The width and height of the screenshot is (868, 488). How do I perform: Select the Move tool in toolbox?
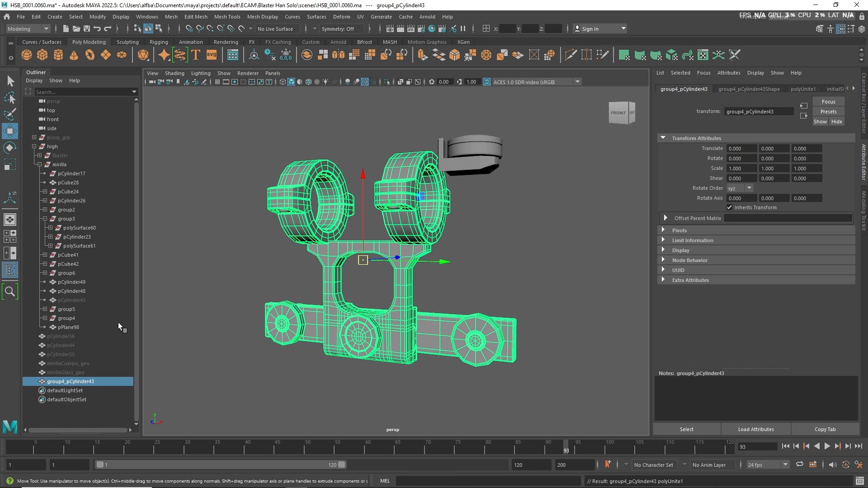(10, 131)
